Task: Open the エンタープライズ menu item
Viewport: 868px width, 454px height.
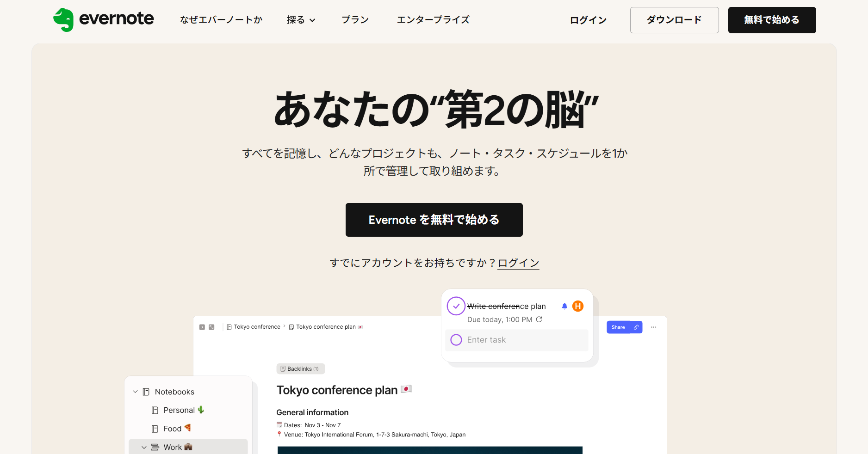Action: point(433,20)
